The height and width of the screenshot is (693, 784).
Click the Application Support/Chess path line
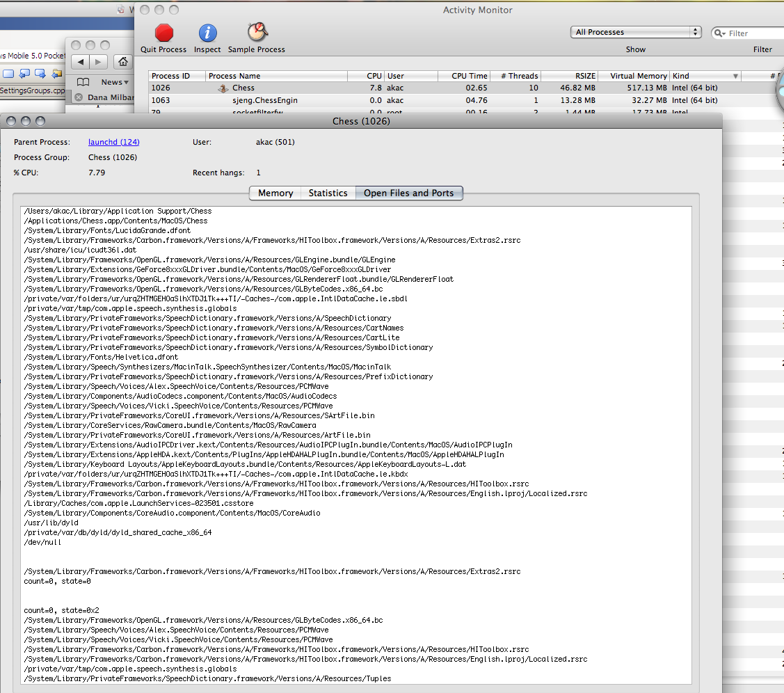pos(118,211)
